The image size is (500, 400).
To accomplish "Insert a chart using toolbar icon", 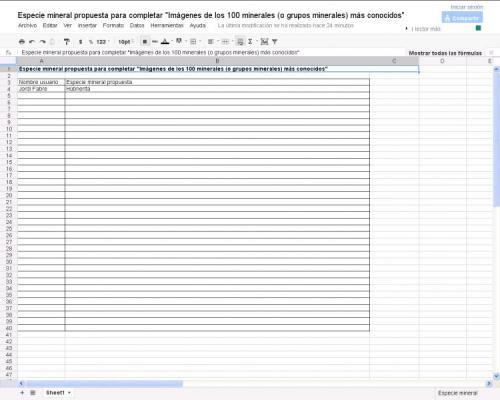I will click(x=264, y=42).
